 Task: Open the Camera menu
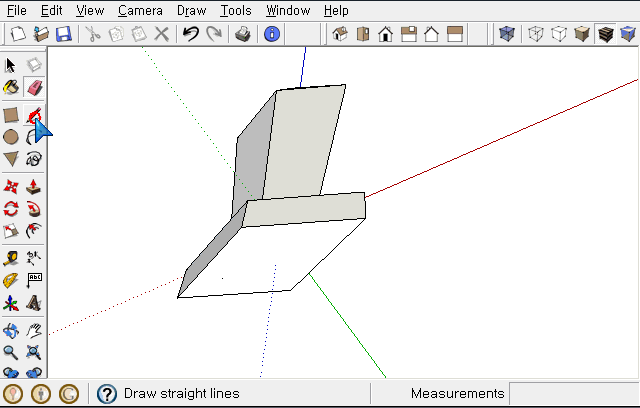(x=140, y=10)
